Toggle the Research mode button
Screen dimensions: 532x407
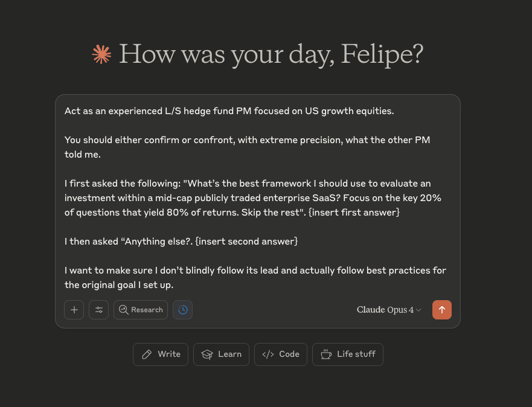click(141, 310)
